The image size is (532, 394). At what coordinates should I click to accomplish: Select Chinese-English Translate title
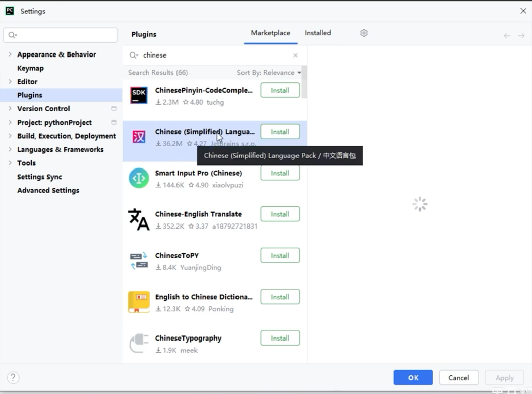click(x=198, y=214)
